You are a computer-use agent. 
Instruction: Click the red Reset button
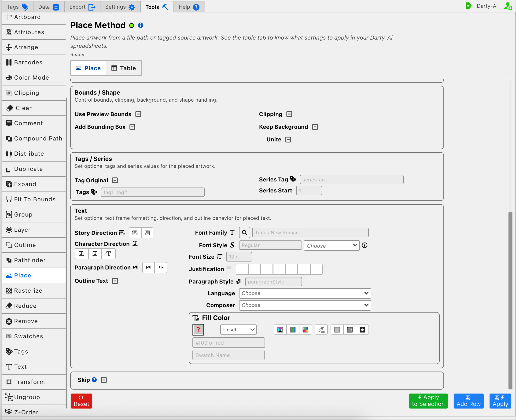[81, 401]
